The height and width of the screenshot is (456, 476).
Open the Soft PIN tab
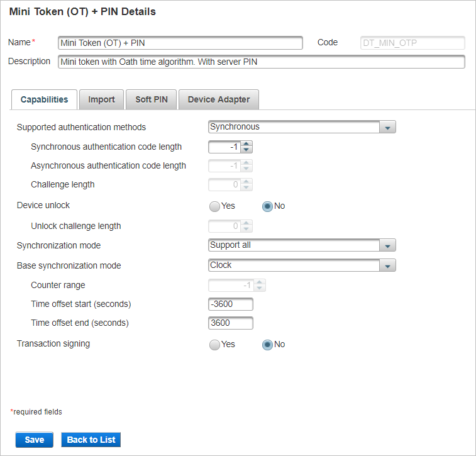point(151,99)
